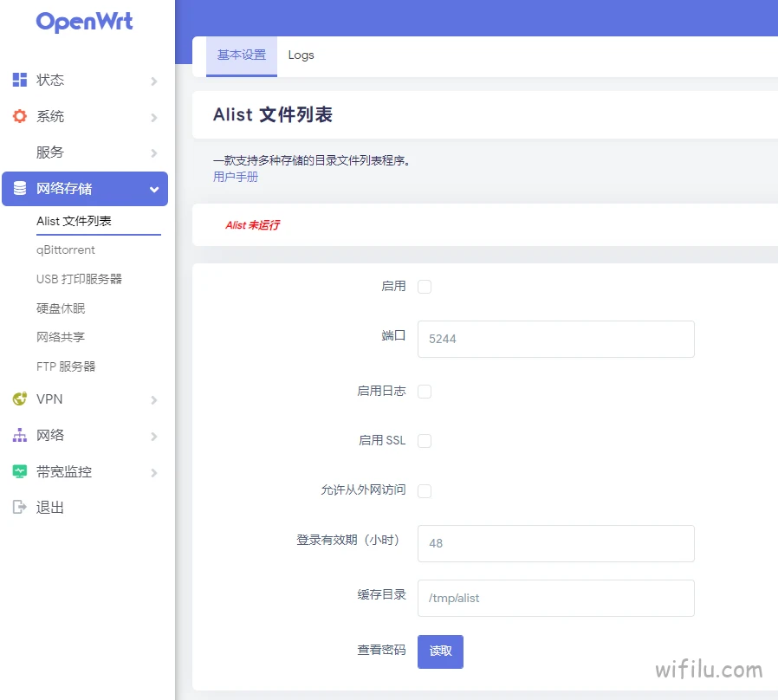The image size is (778, 700).
Task: Open 硬盘休眠 submenu item
Action: click(x=61, y=308)
